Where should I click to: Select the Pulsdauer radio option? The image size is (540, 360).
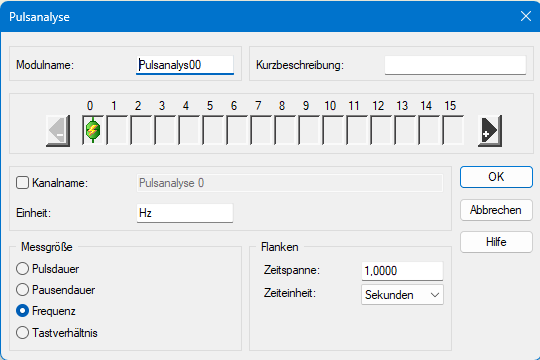22,269
